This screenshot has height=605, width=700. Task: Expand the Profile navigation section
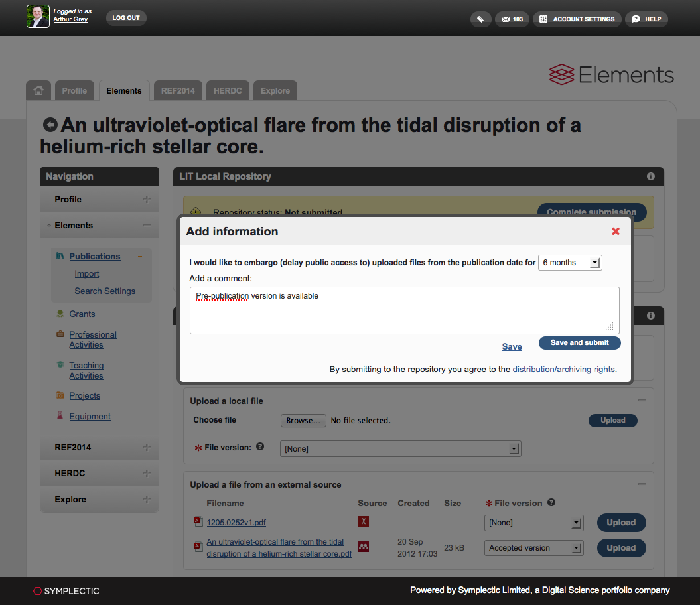146,200
